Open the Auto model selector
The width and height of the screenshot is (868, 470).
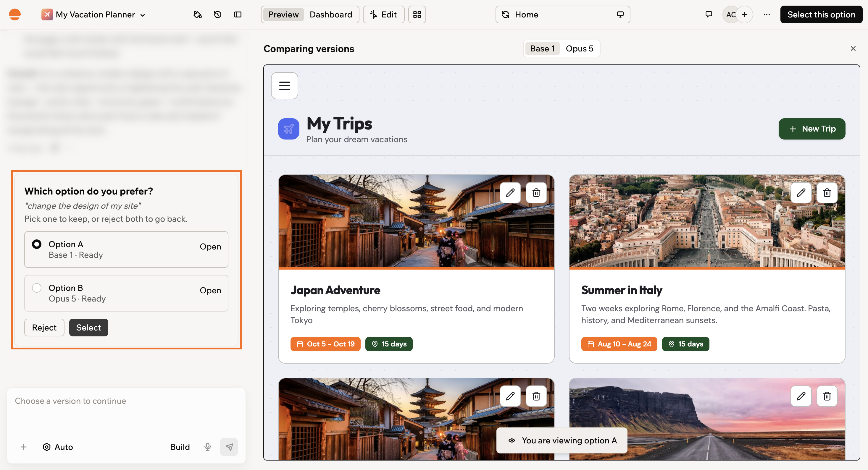point(58,447)
